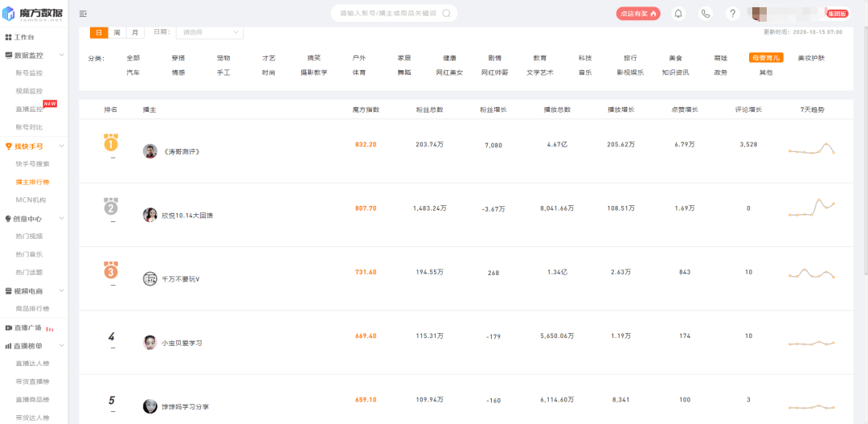Open the 日期 date picker dropdown

[211, 32]
